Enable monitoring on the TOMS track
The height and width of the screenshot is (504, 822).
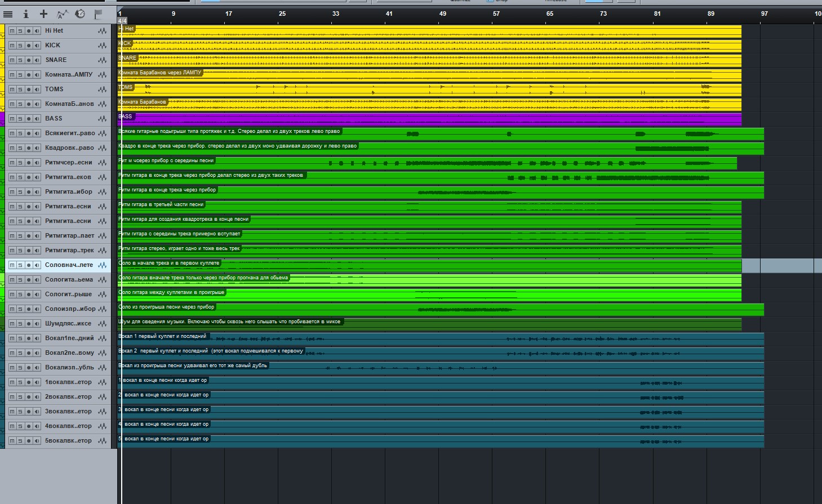pyautogui.click(x=37, y=90)
